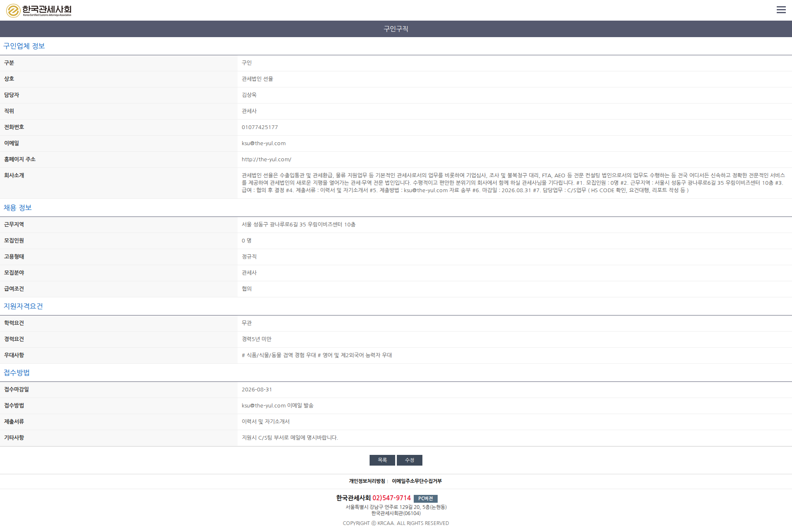Click salary condition value 협의
The width and height of the screenshot is (792, 532).
(247, 289)
